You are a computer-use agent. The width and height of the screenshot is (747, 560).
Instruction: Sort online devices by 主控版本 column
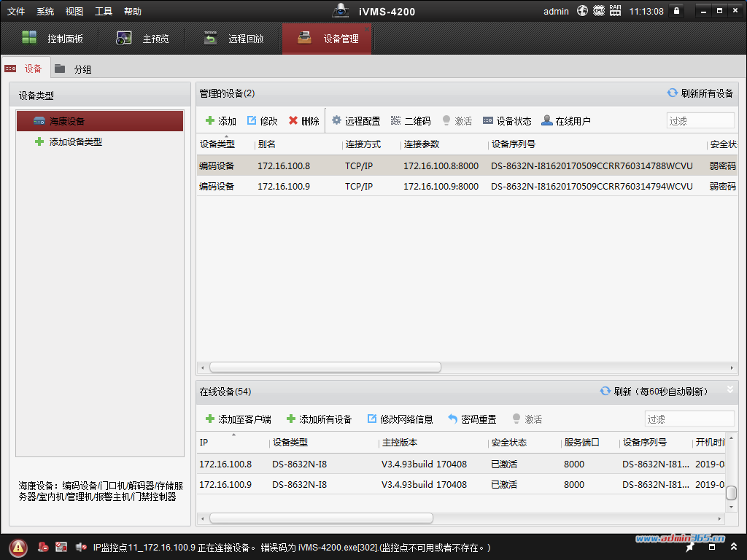tap(400, 443)
